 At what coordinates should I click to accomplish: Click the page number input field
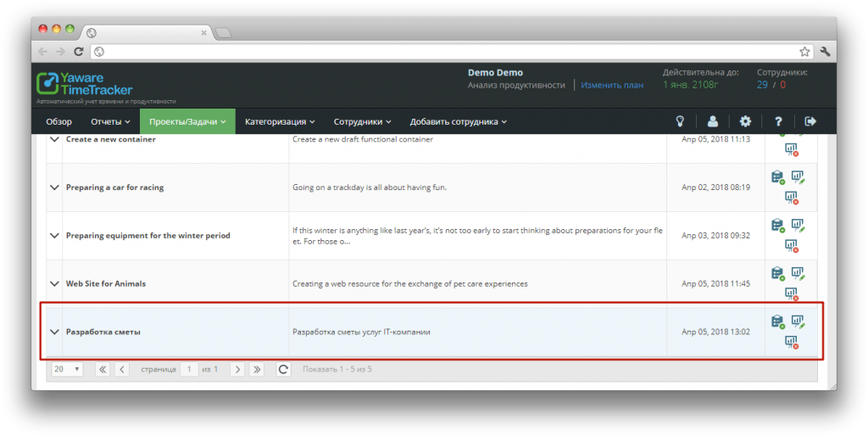[189, 369]
